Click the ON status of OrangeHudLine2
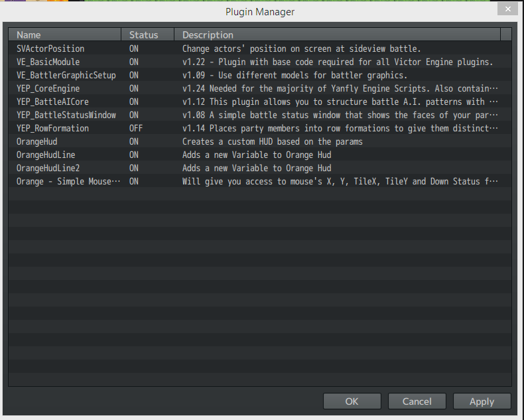Viewport: 524px width, 420px height. pyautogui.click(x=134, y=169)
